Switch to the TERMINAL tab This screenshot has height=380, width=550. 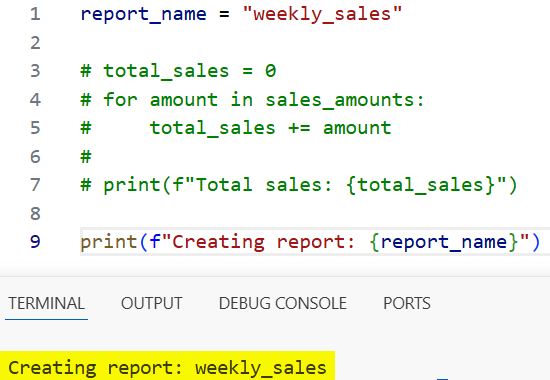pyautogui.click(x=46, y=303)
